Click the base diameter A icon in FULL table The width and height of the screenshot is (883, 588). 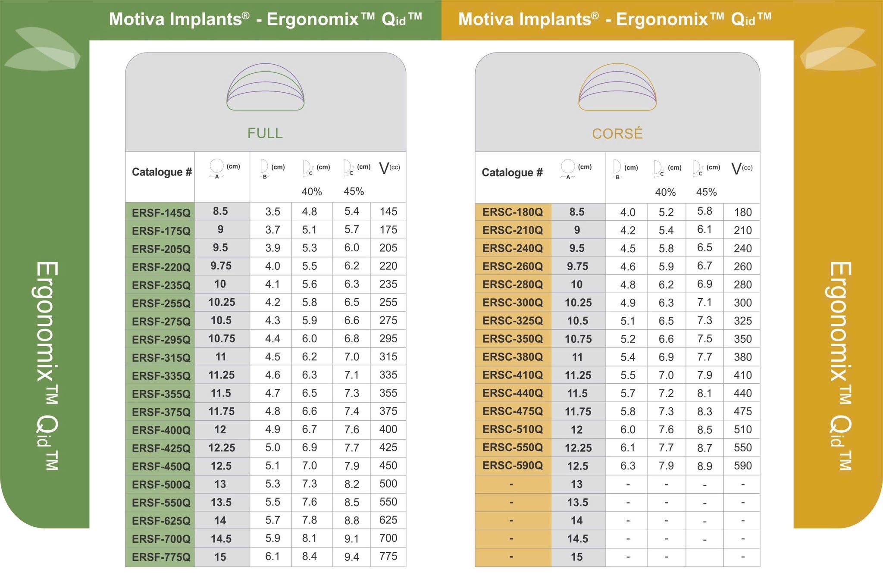point(216,169)
